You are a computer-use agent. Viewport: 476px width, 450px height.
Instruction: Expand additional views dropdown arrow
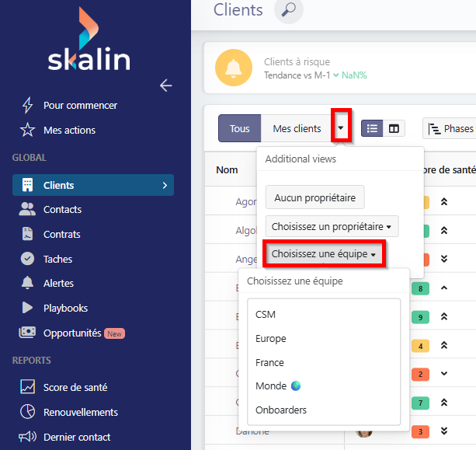[x=341, y=128]
